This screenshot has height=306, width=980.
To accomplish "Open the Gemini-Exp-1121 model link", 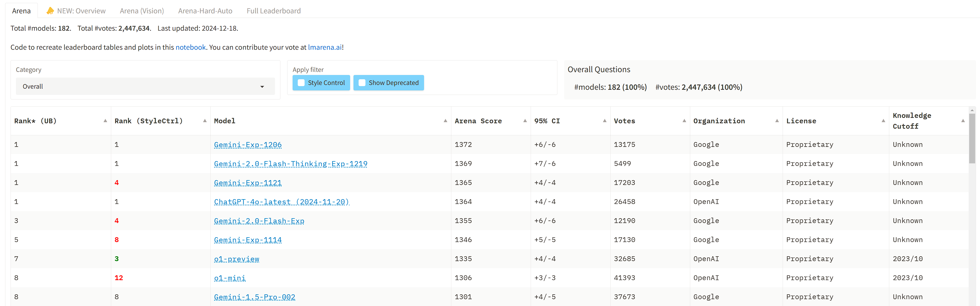I will click(x=248, y=183).
